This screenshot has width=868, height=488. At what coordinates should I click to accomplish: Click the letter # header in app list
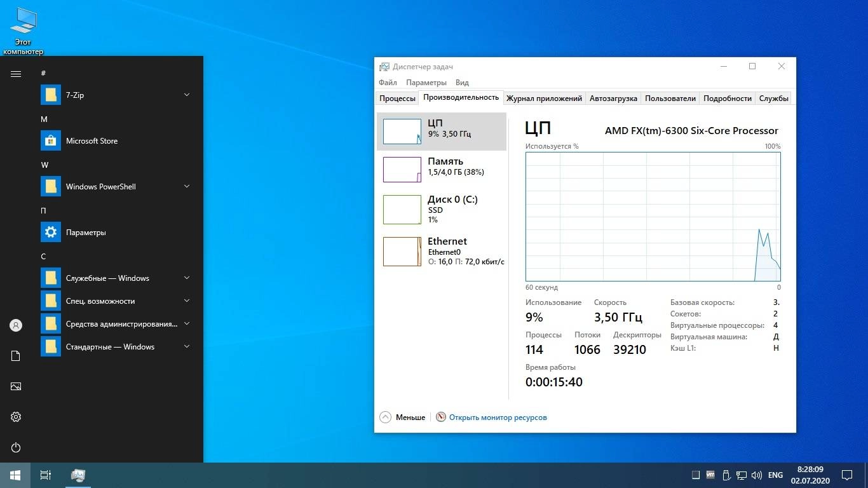click(x=43, y=74)
